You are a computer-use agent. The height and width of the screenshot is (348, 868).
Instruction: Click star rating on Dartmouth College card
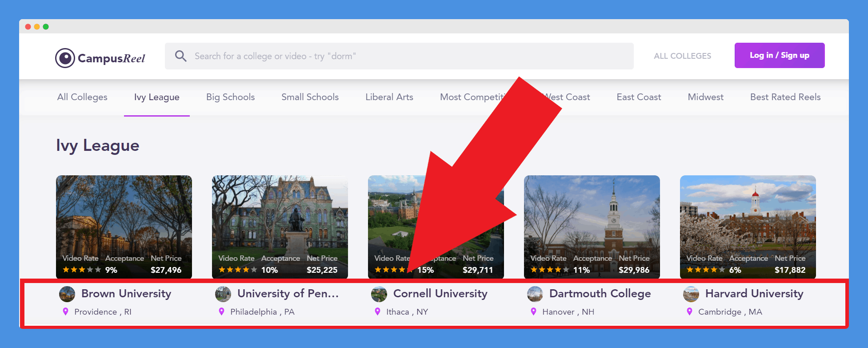tap(550, 270)
